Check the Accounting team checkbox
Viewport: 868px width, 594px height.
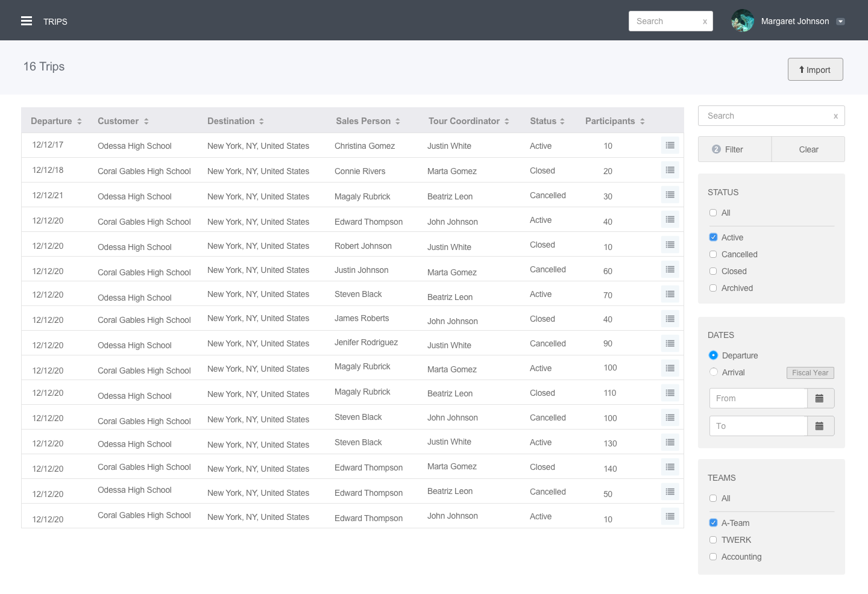713,557
